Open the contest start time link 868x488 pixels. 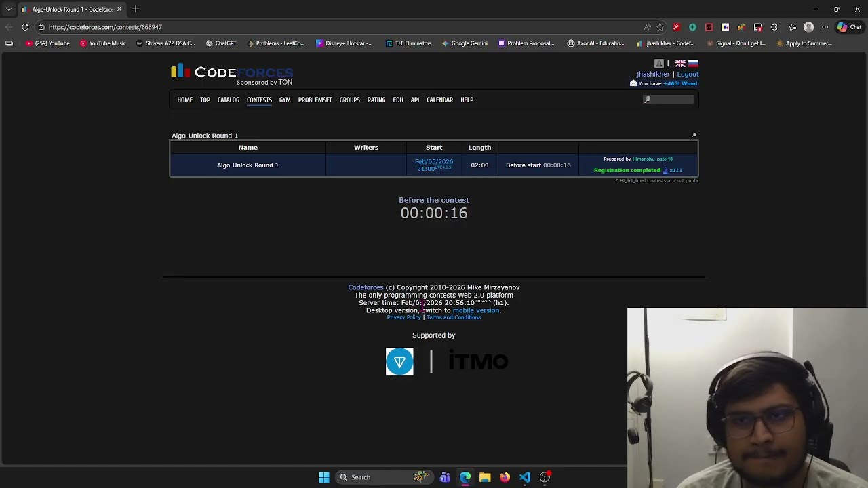point(434,165)
